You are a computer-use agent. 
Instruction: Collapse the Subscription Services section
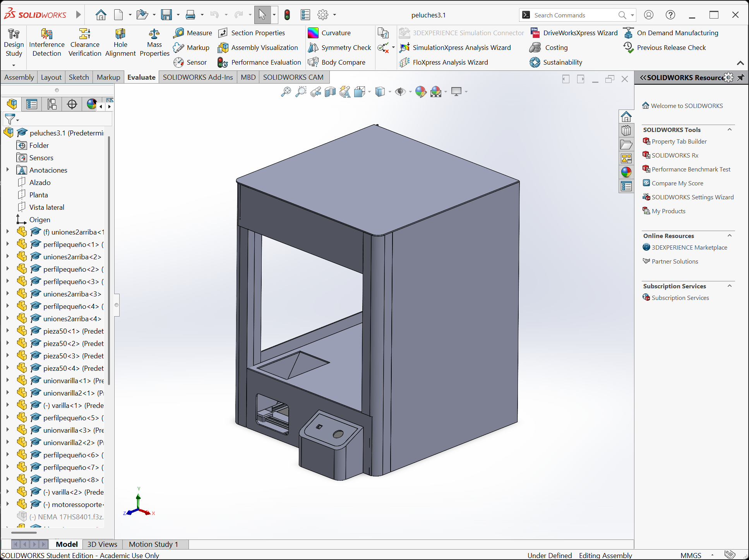pos(730,286)
